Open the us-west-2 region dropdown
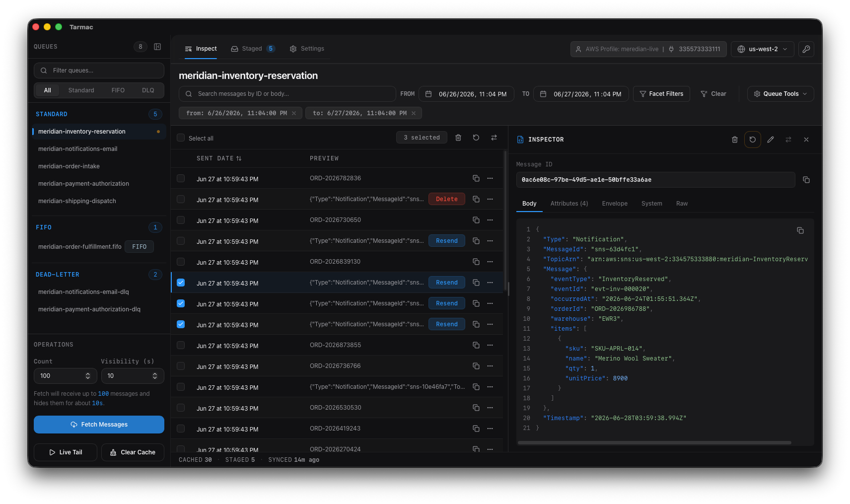The image size is (850, 504). click(x=762, y=49)
